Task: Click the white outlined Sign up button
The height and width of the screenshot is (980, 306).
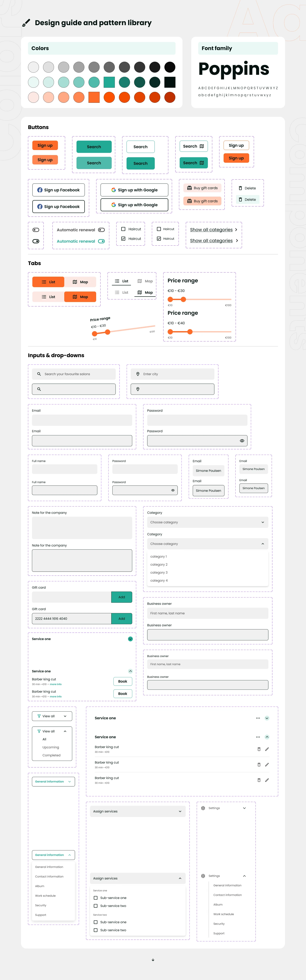Action: (x=236, y=145)
